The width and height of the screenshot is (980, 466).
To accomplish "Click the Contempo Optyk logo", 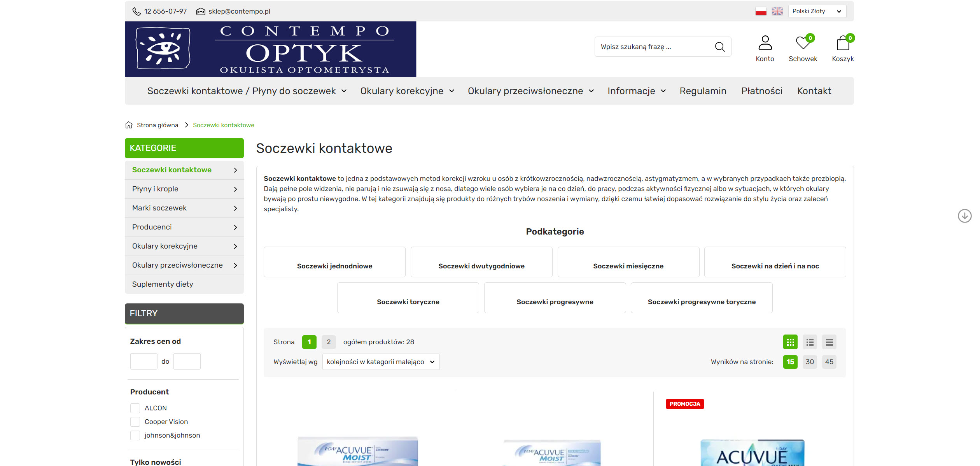I will click(x=270, y=49).
